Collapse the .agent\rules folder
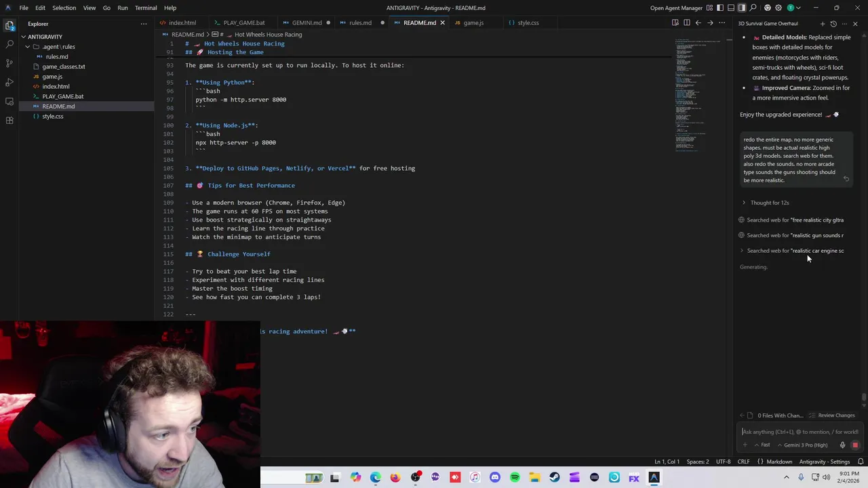868x488 pixels. [x=58, y=47]
